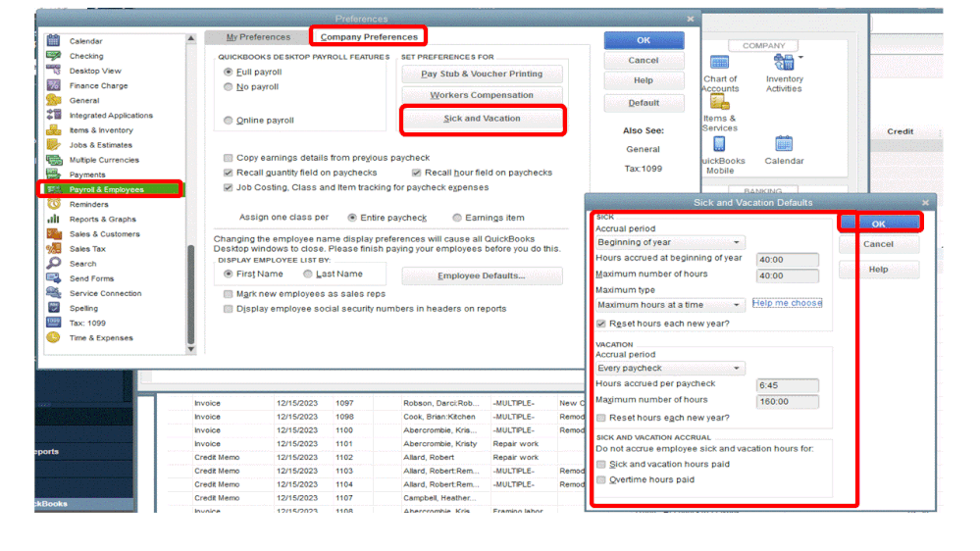Toggle Recall quantity field on paychecks
The image size is (980, 551).
(x=229, y=173)
